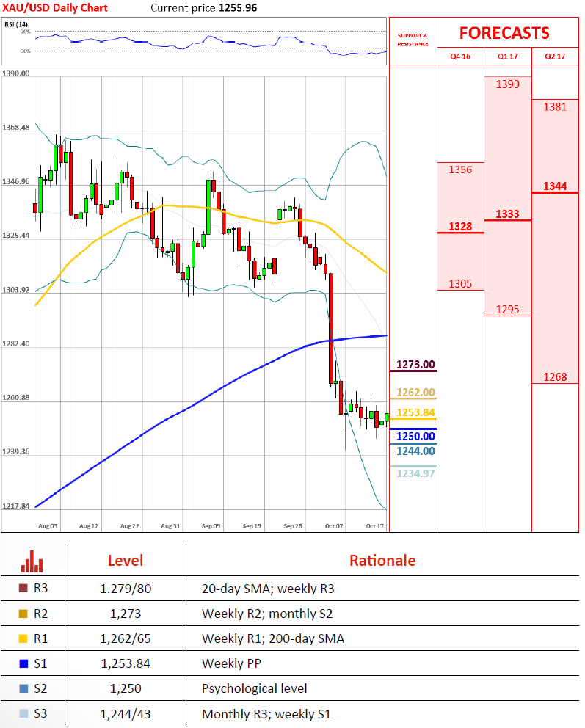Click the bold 1333 median in Q1 17
This screenshot has width=585, height=728.
point(507,214)
